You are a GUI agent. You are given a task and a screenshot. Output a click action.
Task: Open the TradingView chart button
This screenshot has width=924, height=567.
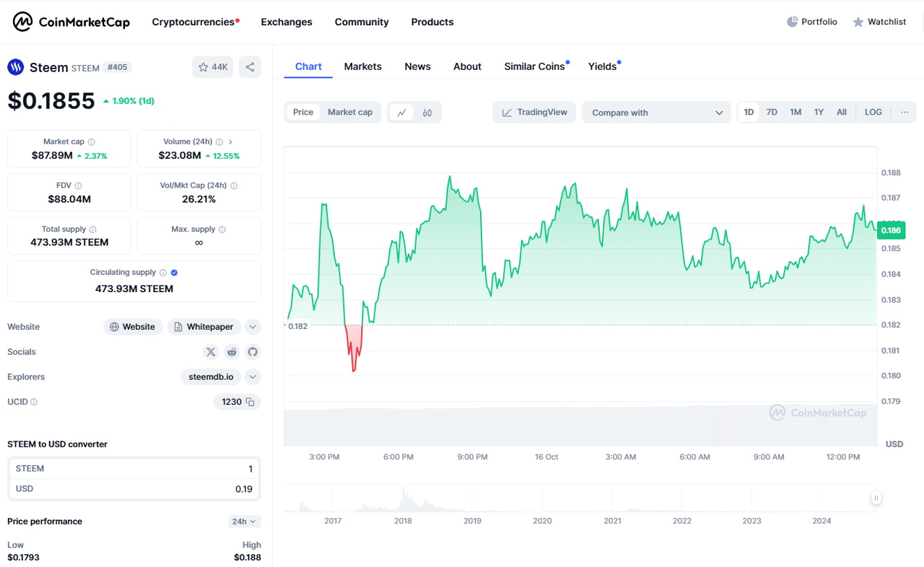[x=534, y=113]
